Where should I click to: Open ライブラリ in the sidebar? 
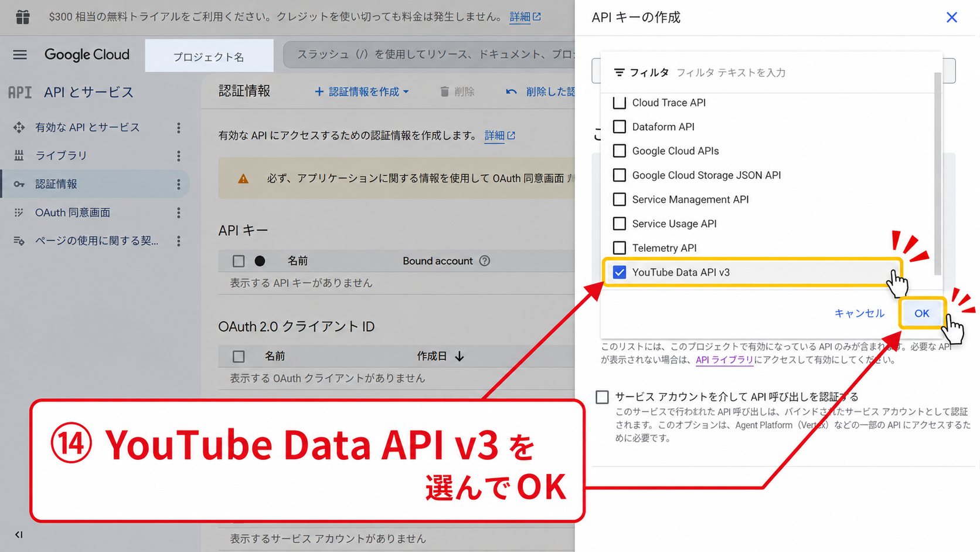click(x=61, y=155)
